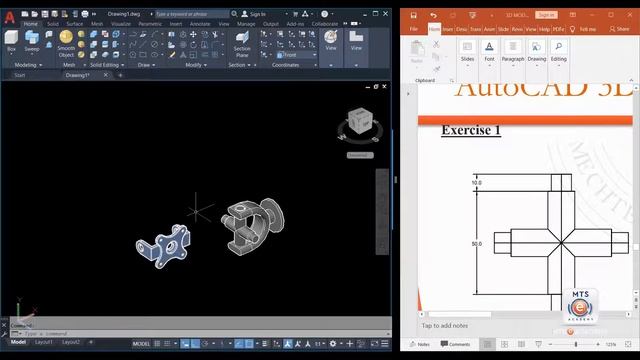Expand the Solid Editing panel dropdown
640x360 pixels.
(107, 65)
